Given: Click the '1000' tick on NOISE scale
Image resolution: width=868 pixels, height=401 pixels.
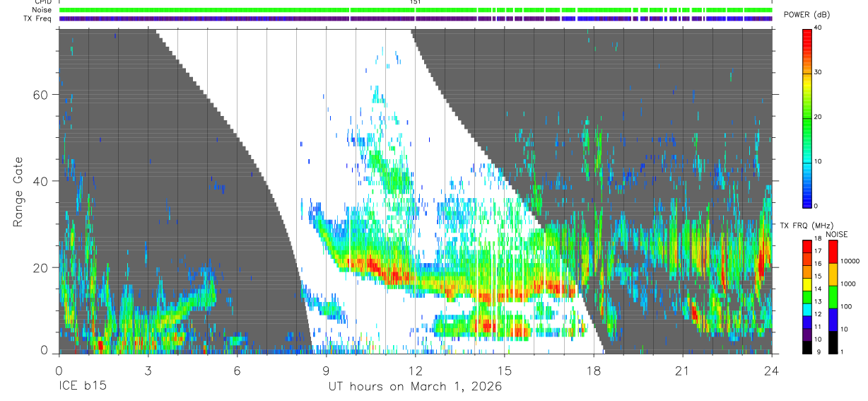Looking at the screenshot, I should [x=847, y=284].
